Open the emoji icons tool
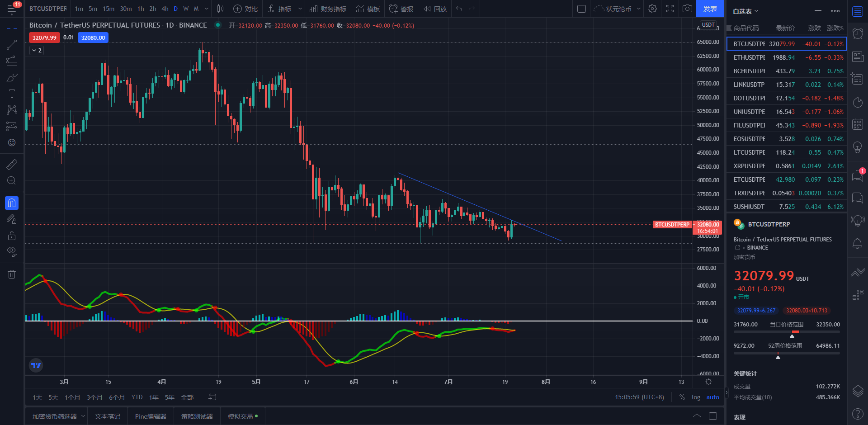This screenshot has height=425, width=868. pos(12,142)
